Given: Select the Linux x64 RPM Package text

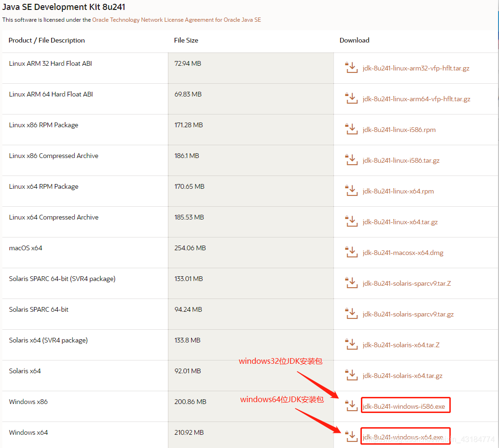Looking at the screenshot, I should coord(44,186).
